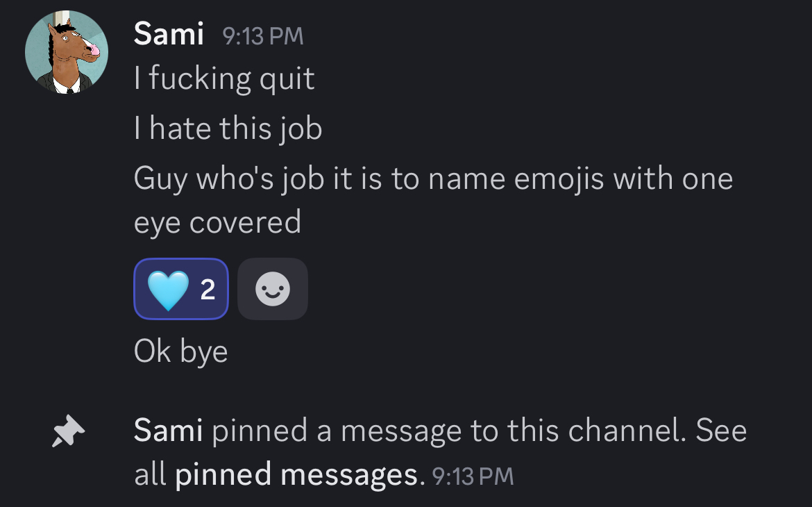812x507 pixels.
Task: Select the "I fucking quit" message
Action: click(224, 78)
